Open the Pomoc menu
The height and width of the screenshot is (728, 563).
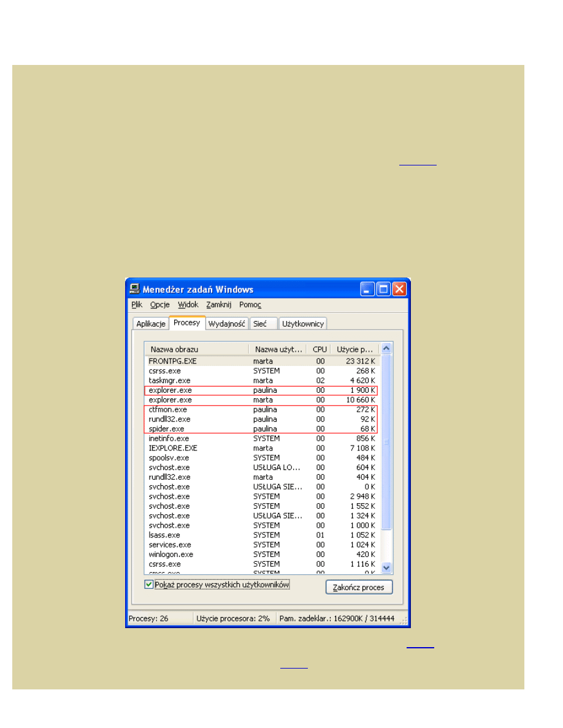click(x=250, y=305)
